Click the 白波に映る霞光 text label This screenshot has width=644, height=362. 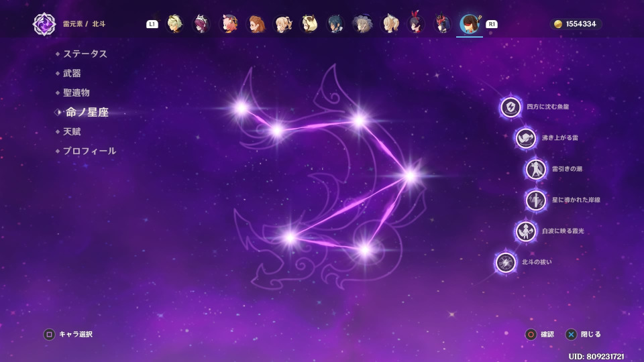pyautogui.click(x=563, y=231)
